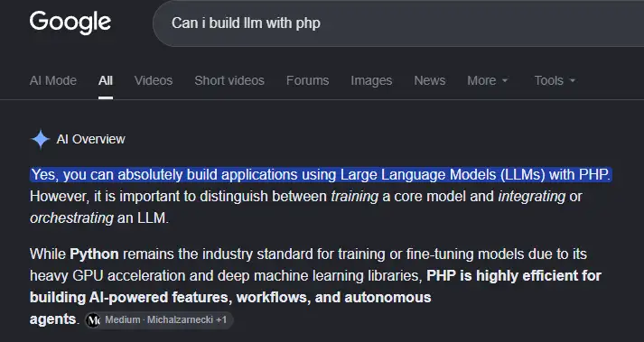Open the Short videos tab
644x342 pixels.
(x=229, y=80)
